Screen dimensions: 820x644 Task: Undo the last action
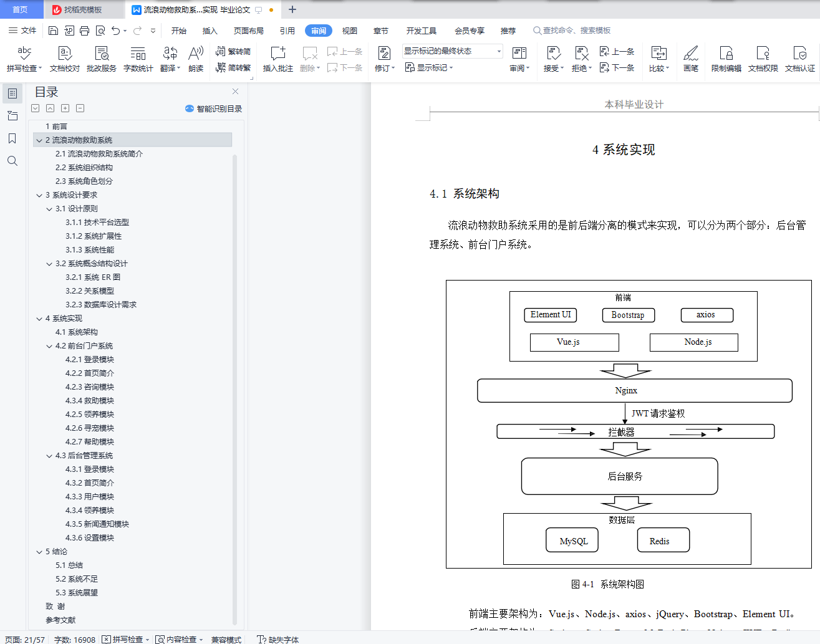pyautogui.click(x=115, y=31)
